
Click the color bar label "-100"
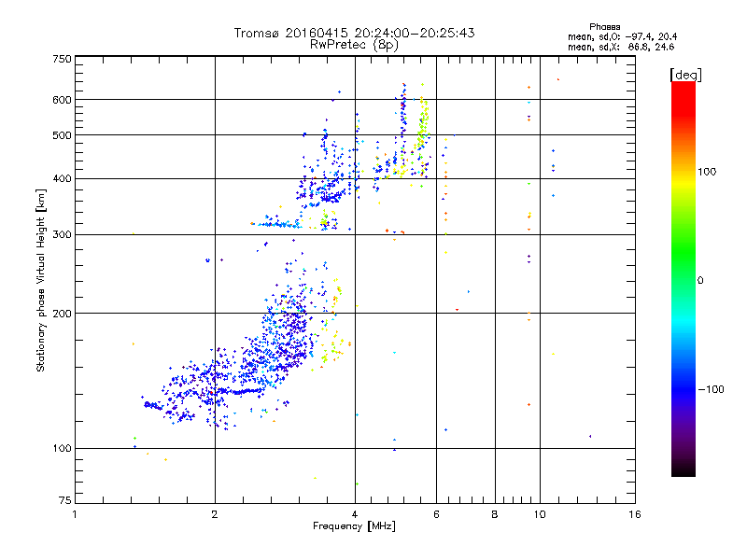pos(711,389)
